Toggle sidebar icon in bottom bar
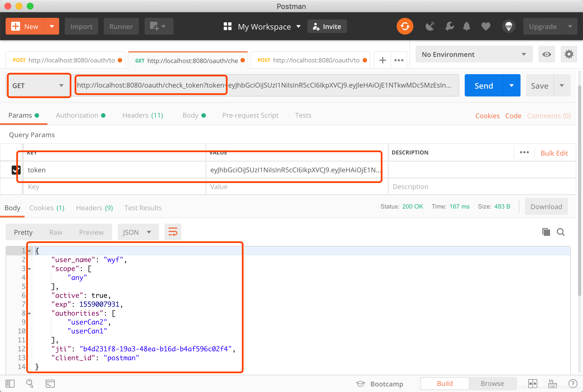Image resolution: width=583 pixels, height=392 pixels. 10,384
